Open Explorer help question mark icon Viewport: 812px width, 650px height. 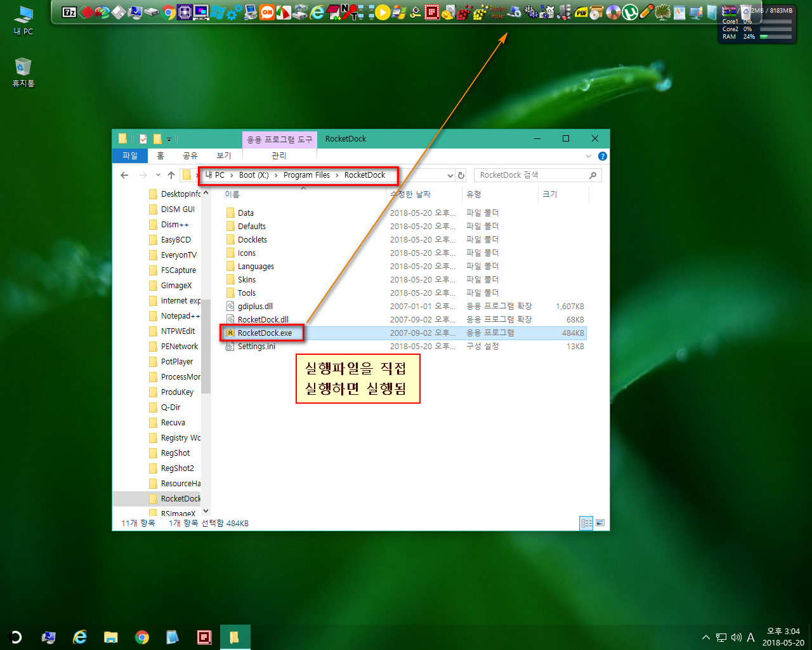pos(603,156)
